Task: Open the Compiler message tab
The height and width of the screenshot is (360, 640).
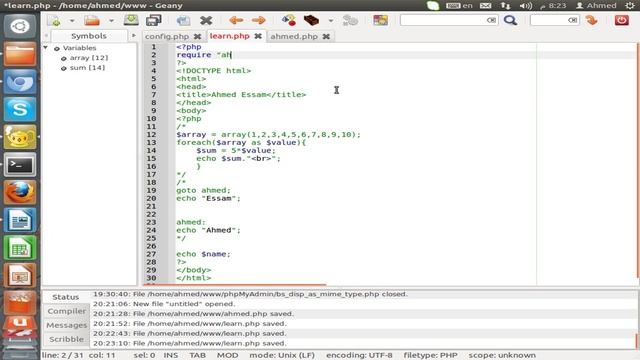Action: 67,311
